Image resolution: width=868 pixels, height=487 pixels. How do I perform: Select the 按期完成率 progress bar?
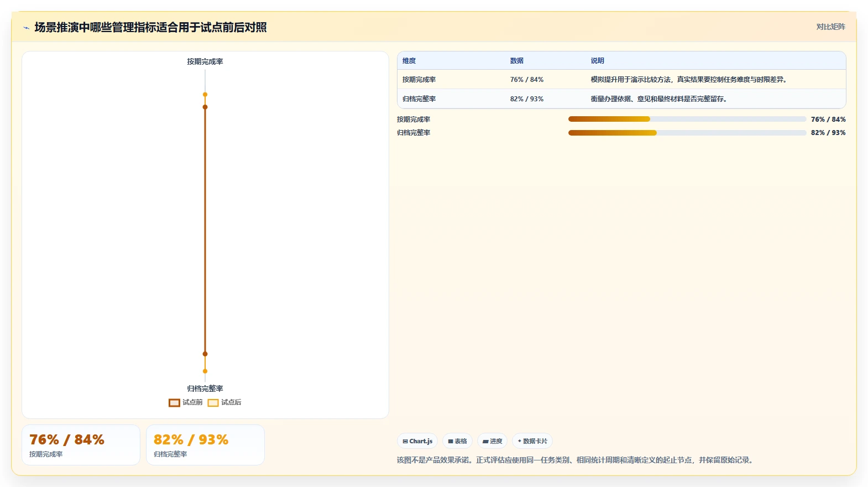click(x=687, y=119)
